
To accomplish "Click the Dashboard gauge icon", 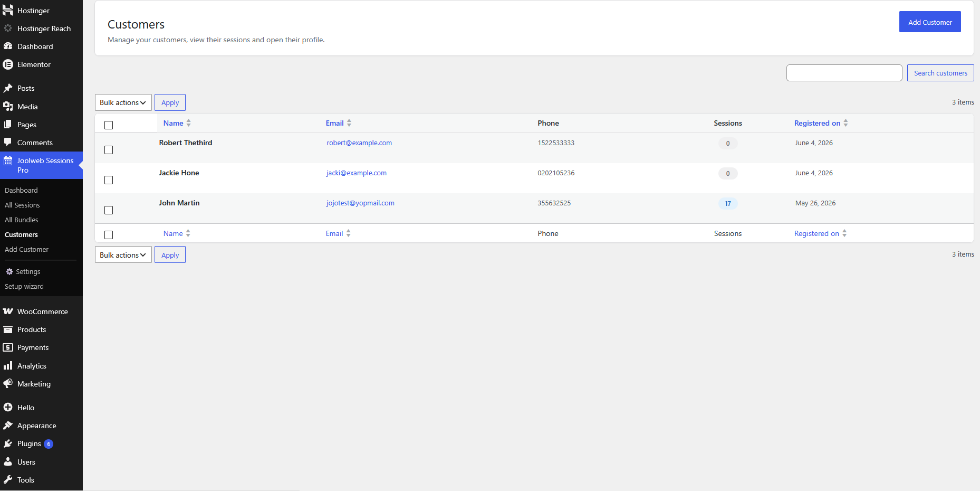I will click(8, 46).
